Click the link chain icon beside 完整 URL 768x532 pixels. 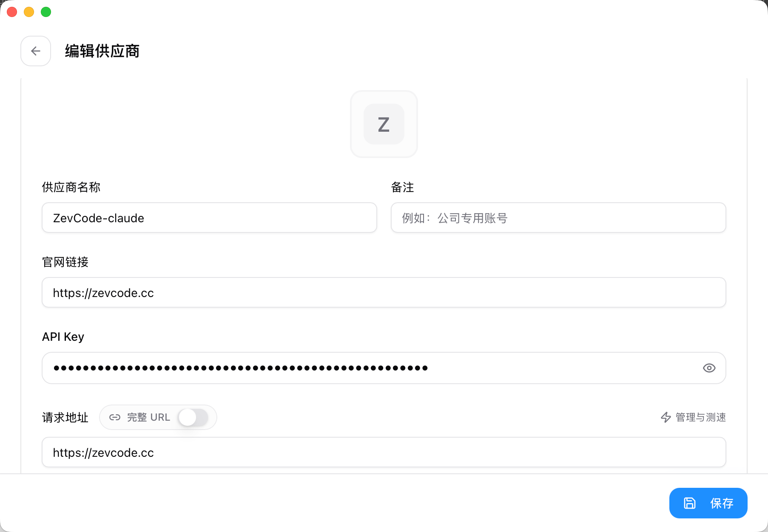(115, 417)
